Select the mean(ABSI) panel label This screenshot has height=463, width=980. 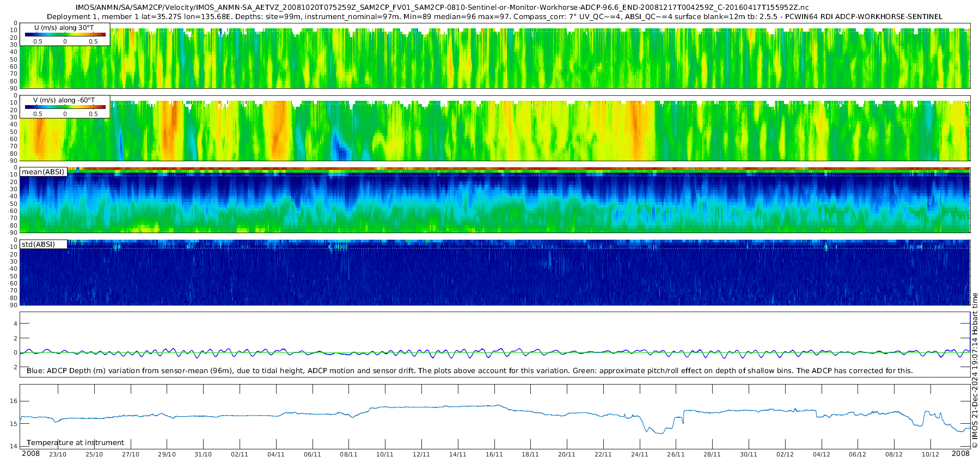click(x=43, y=172)
